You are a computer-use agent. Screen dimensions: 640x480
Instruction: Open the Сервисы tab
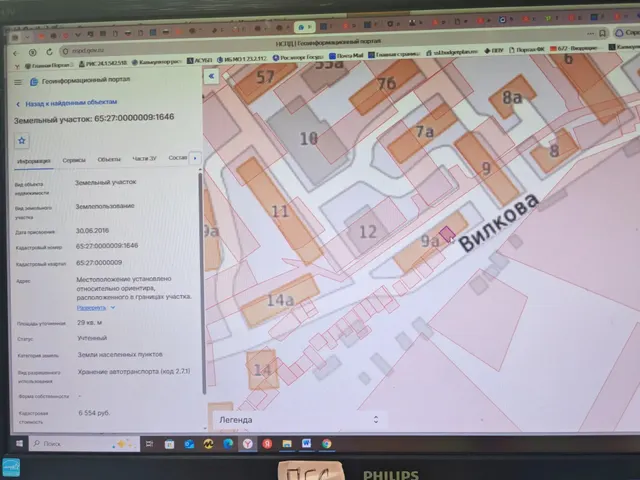click(x=74, y=160)
